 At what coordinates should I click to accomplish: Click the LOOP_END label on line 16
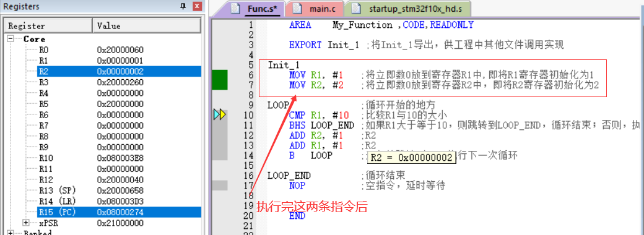click(289, 176)
